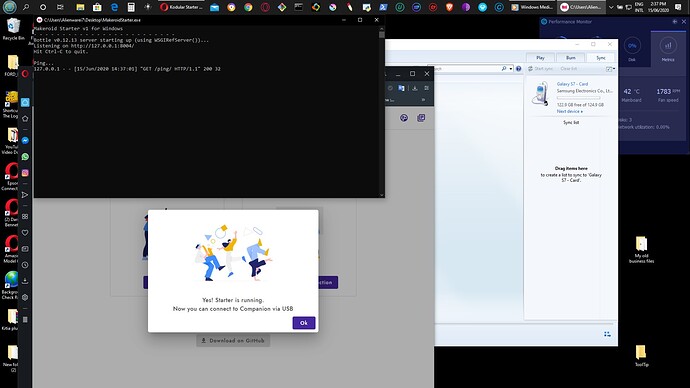Open the Metrics tab in Performance Monitor
This screenshot has height=388, width=690.
(x=668, y=50)
